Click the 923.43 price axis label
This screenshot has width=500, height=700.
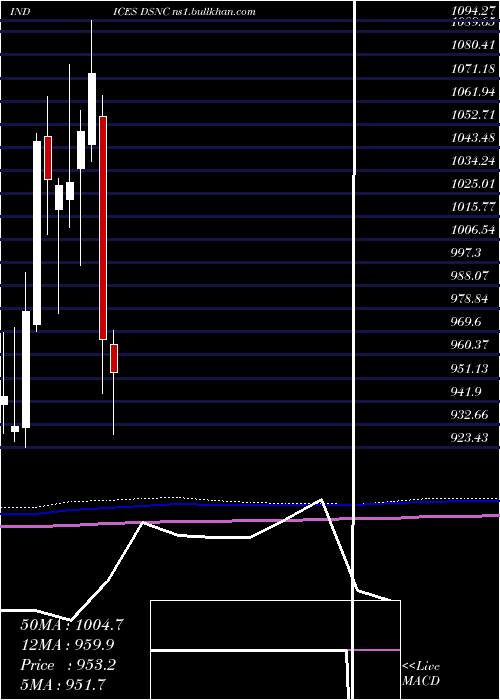click(469, 438)
